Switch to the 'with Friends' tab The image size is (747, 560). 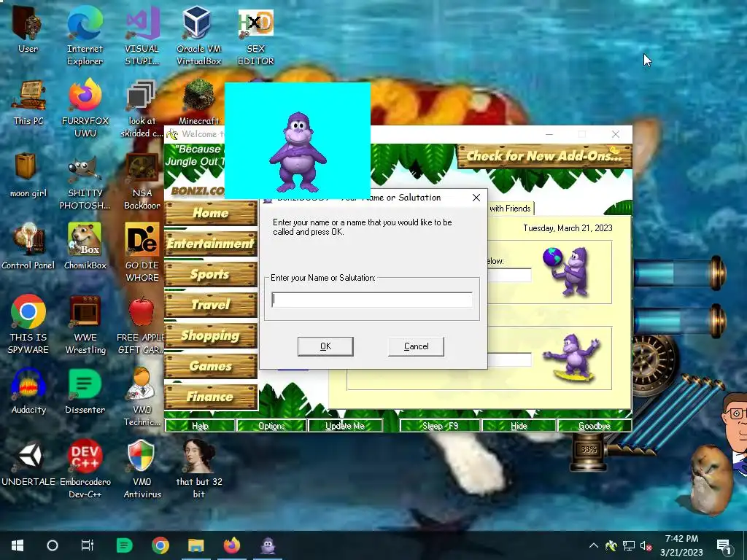pyautogui.click(x=510, y=209)
